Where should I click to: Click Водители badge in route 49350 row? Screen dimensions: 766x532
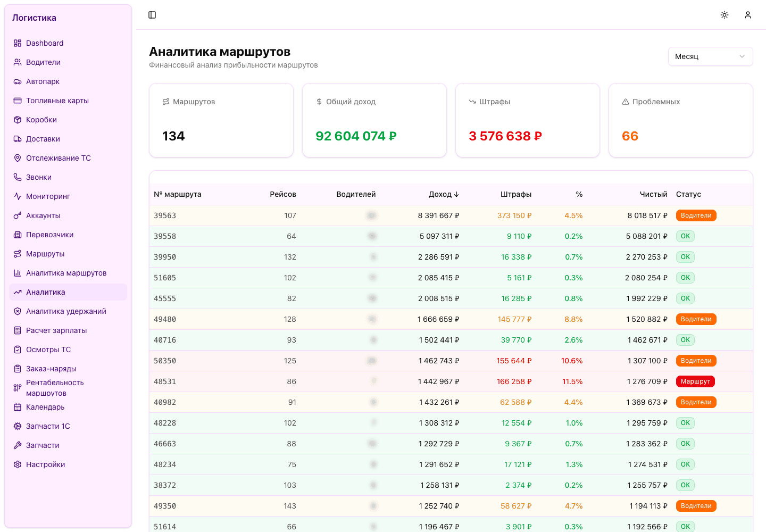pyautogui.click(x=696, y=506)
